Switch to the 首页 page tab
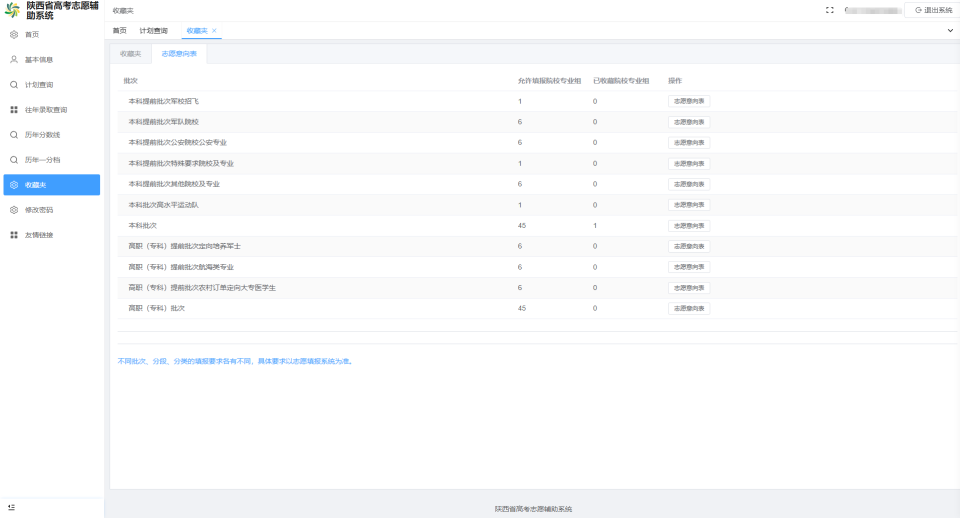960x518 pixels. click(x=119, y=31)
